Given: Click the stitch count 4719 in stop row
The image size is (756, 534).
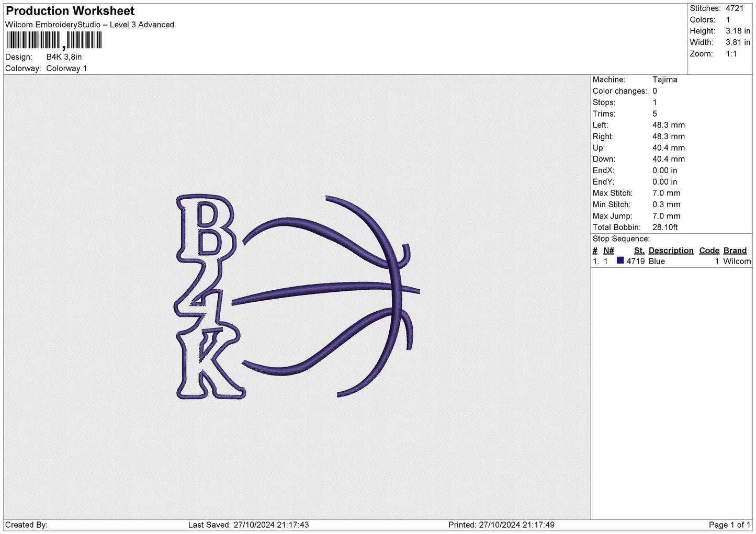Looking at the screenshot, I should (635, 262).
